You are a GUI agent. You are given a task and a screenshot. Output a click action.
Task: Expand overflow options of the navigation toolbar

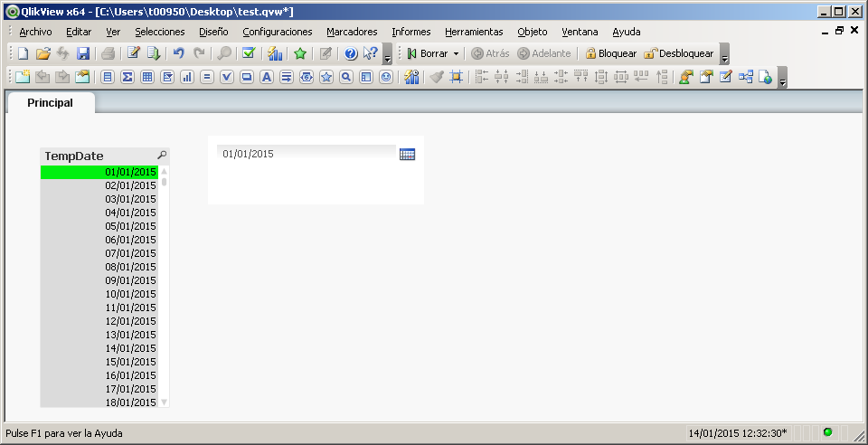point(724,53)
